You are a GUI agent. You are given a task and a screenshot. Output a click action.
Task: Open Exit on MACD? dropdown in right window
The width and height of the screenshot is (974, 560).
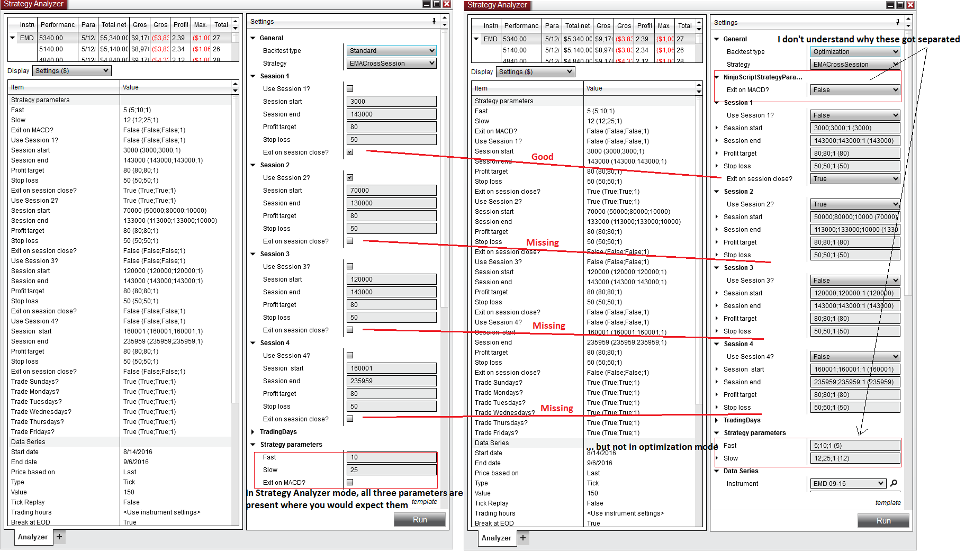(855, 90)
